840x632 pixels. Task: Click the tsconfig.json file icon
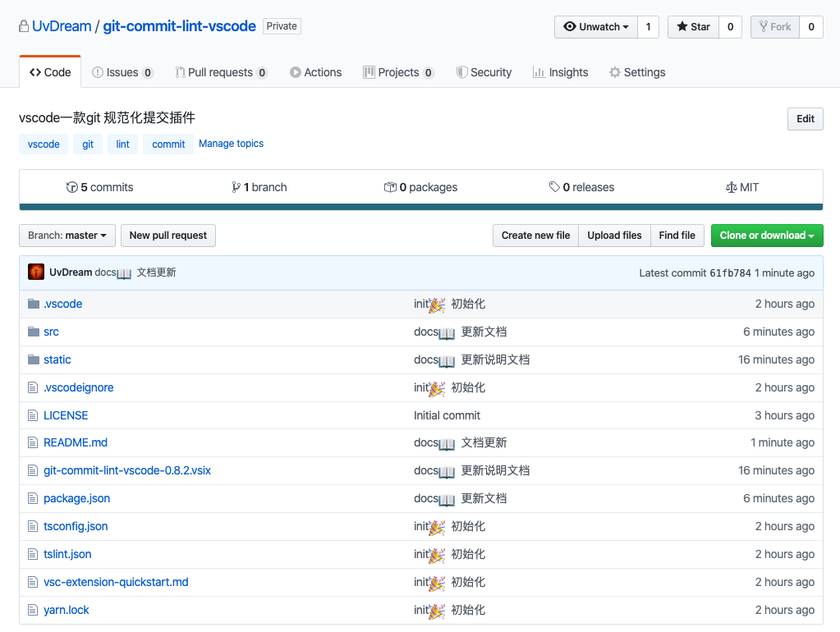[x=33, y=526]
